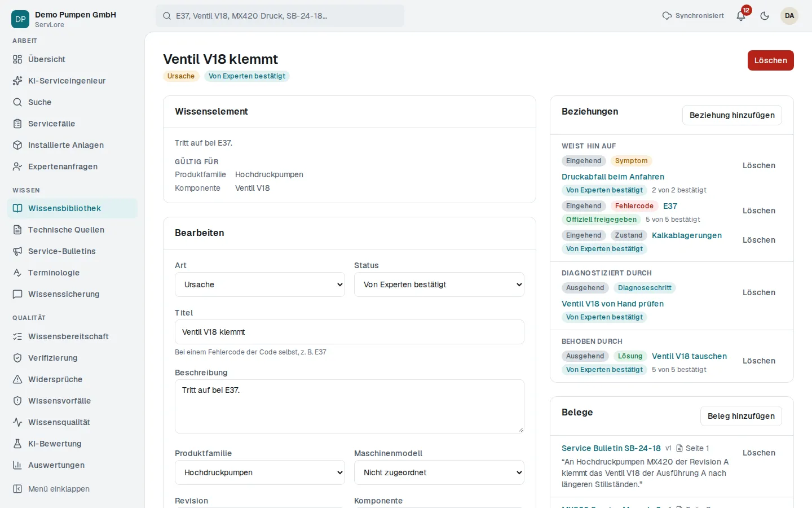Open the notifications bell icon
The image size is (812, 508).
point(741,16)
